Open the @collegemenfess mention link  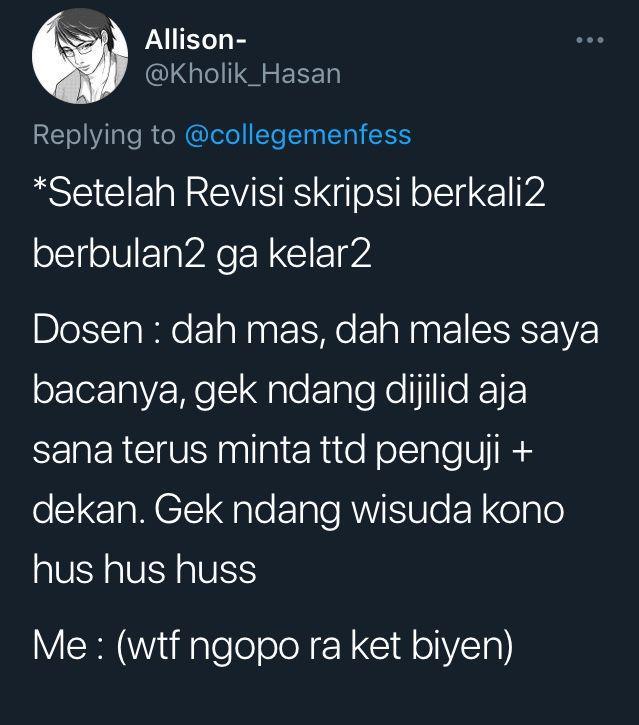pos(298,135)
